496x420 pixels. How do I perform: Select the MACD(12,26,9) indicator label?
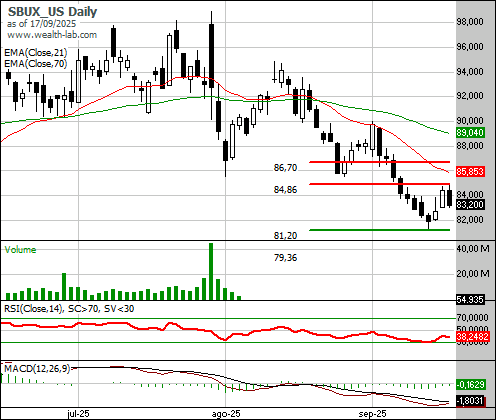pos(37,368)
